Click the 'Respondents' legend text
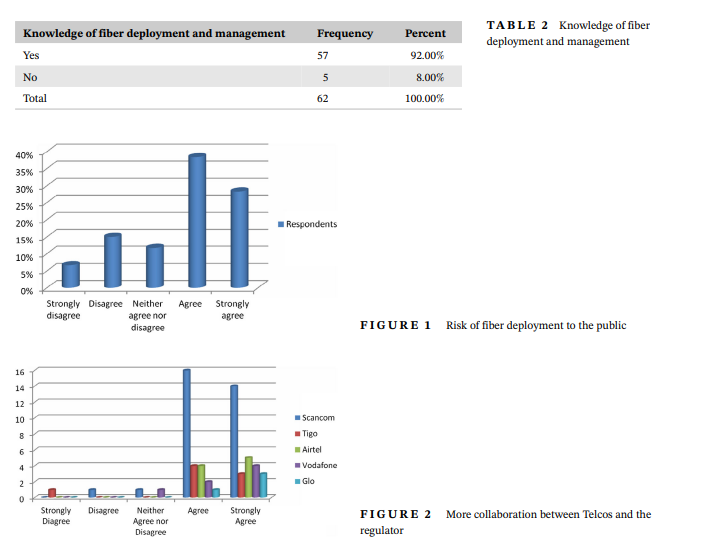The width and height of the screenshot is (711, 558). (x=312, y=224)
